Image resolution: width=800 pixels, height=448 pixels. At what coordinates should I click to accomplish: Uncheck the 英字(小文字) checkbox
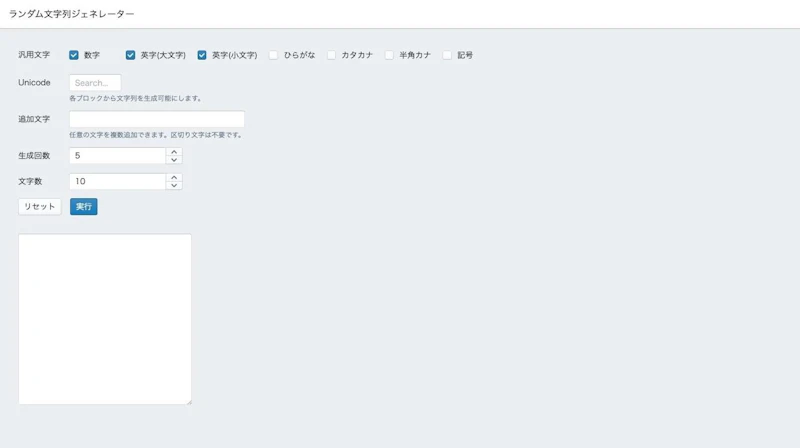pos(202,55)
